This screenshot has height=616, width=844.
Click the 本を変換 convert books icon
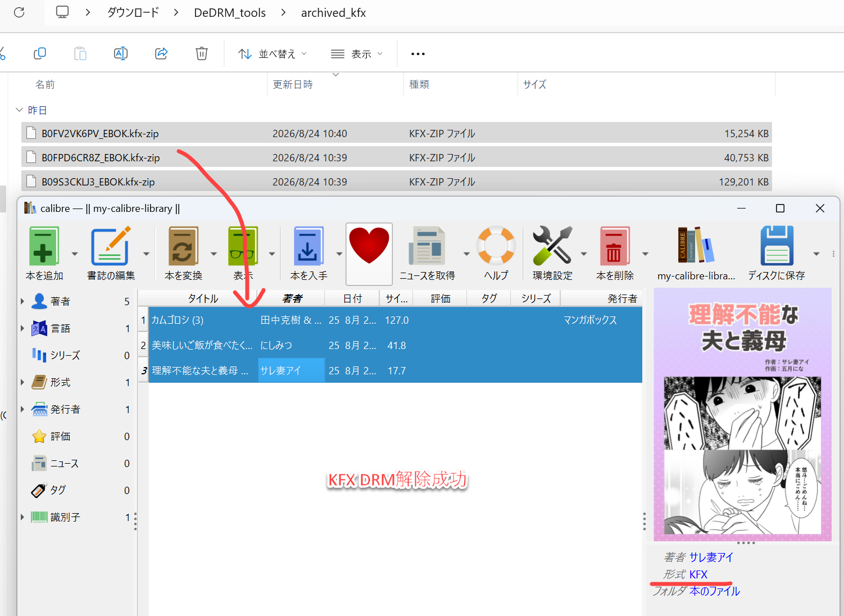coord(183,246)
